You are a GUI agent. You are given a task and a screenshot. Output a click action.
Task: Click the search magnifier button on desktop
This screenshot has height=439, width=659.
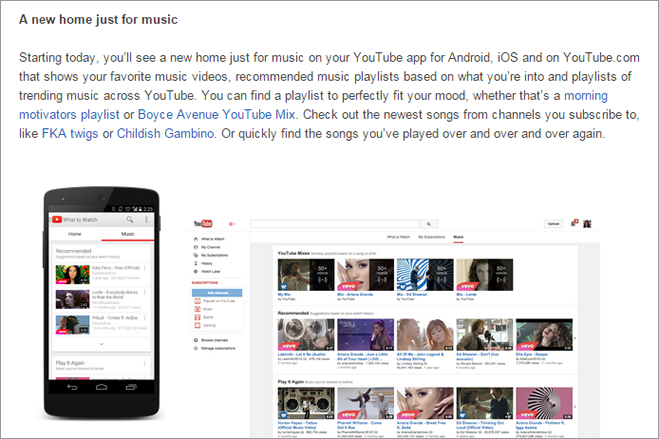click(429, 224)
